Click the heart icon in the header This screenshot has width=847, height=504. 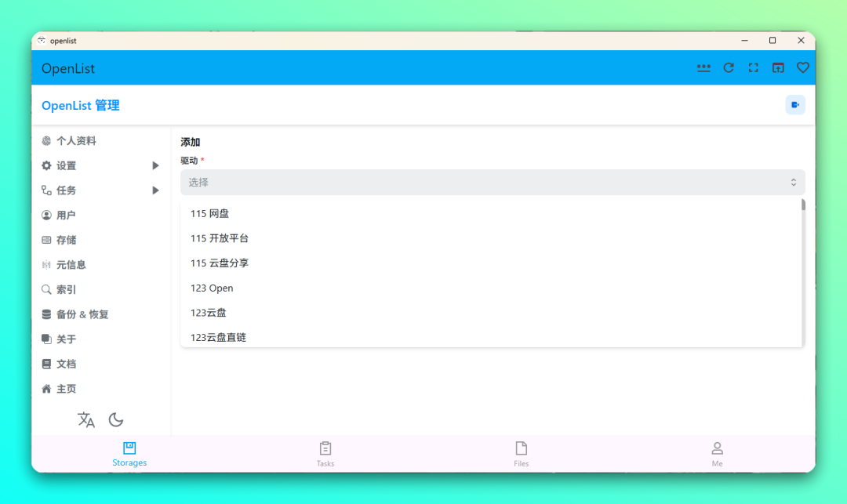pos(802,68)
